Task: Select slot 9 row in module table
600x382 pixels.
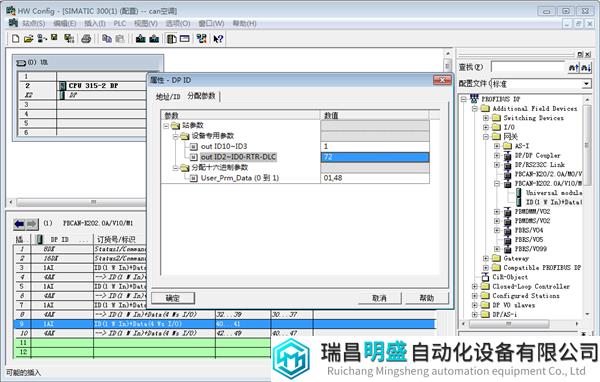Action: pos(224,324)
